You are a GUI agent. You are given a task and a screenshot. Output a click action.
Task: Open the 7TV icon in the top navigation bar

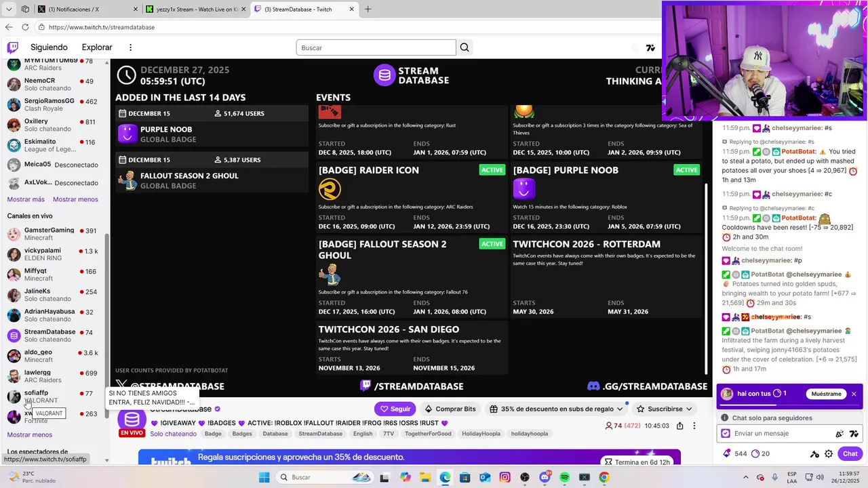[650, 48]
